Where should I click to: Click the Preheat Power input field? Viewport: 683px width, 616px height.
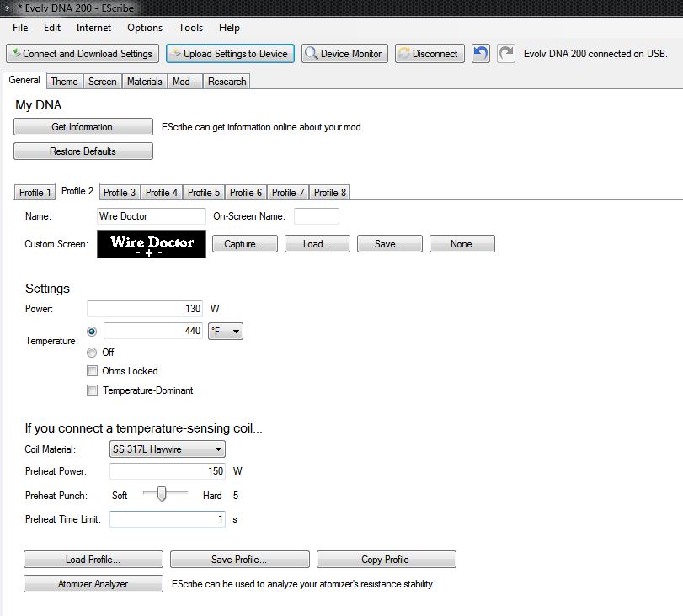pyautogui.click(x=168, y=471)
